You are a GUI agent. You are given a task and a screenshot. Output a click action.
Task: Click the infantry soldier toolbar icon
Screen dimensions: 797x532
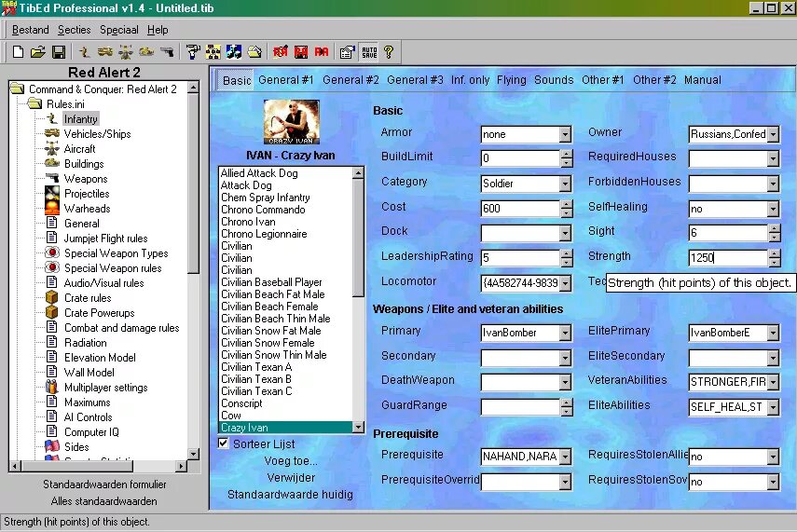coord(85,51)
